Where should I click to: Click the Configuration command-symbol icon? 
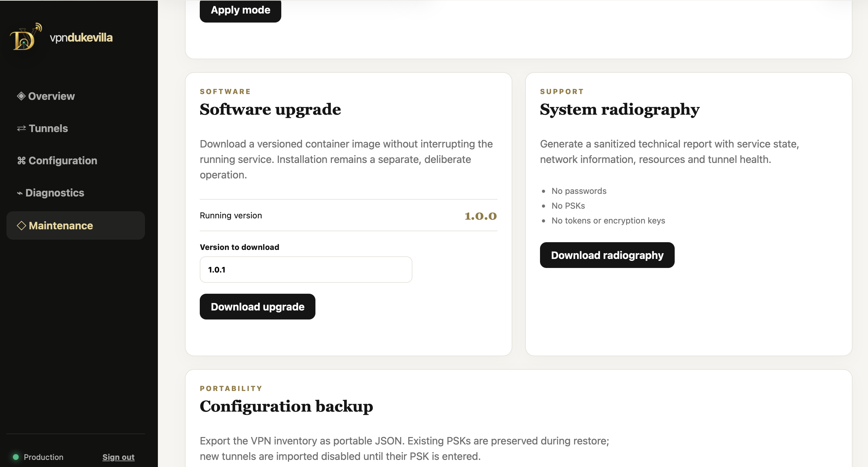click(x=21, y=161)
